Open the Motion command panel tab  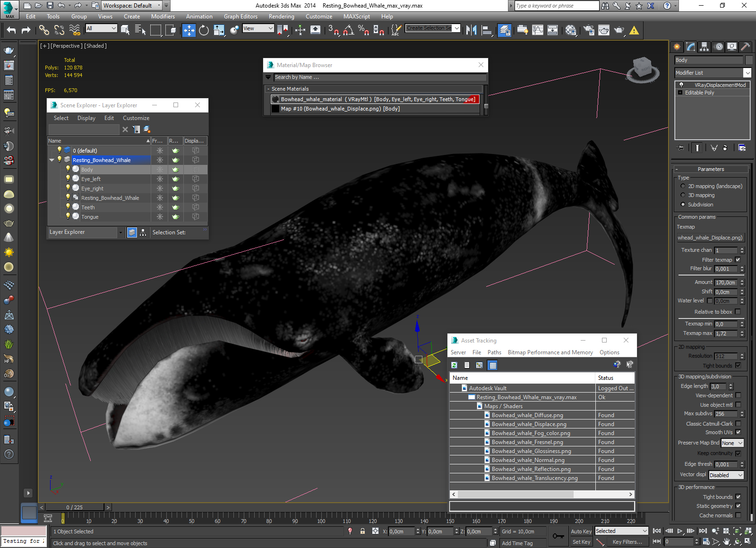pyautogui.click(x=718, y=47)
